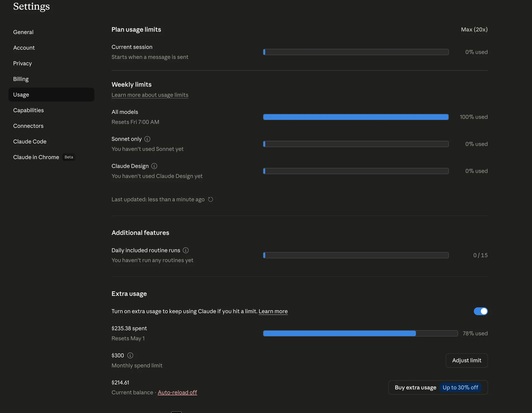Click info icon next to Sonnet only
This screenshot has width=532, height=413.
(x=147, y=139)
